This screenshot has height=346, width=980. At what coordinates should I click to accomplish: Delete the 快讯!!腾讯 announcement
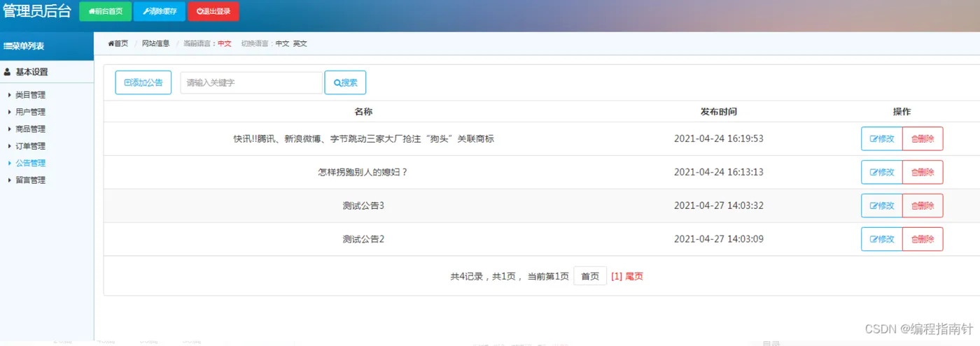pyautogui.click(x=923, y=138)
